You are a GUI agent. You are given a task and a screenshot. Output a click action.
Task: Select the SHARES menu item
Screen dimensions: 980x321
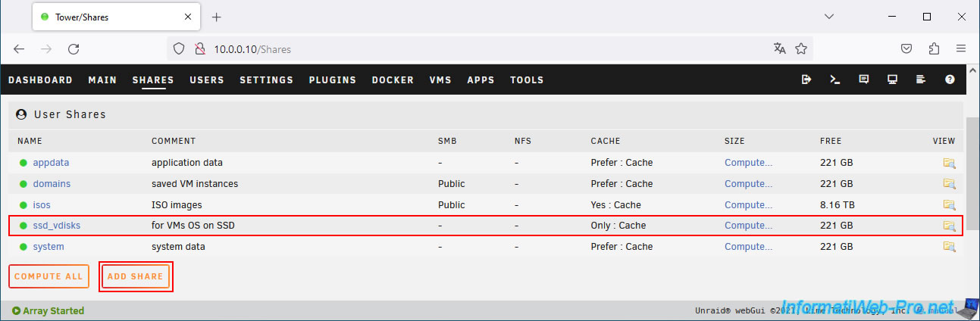click(x=153, y=79)
